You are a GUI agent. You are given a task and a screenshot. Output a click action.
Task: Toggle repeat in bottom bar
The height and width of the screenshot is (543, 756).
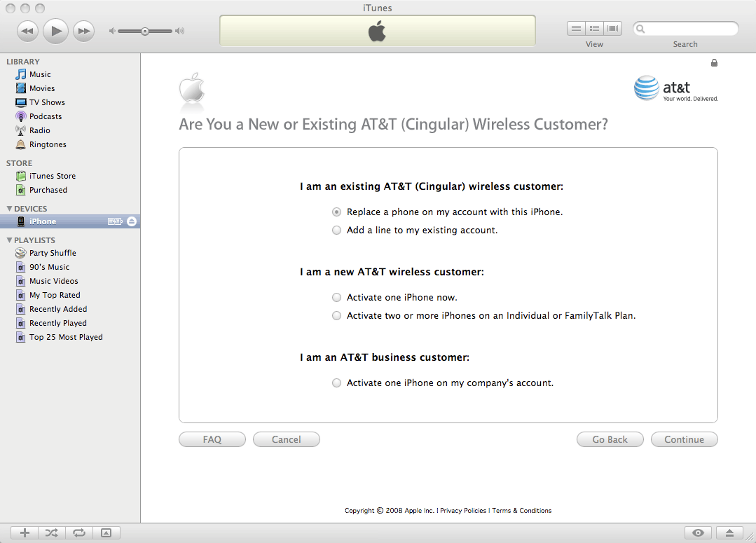[79, 532]
